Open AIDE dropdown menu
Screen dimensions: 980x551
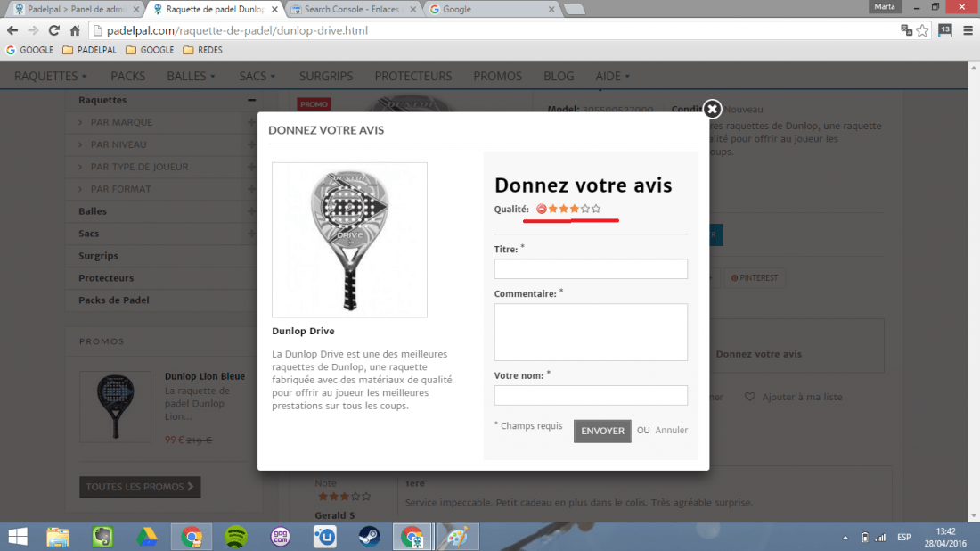(x=613, y=76)
